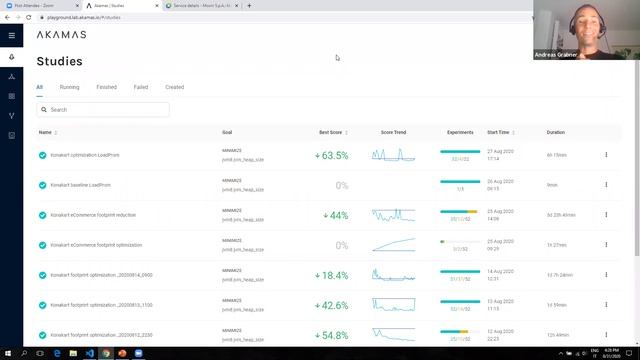The width and height of the screenshot is (640, 360).
Task: Open study Konakart optimization LoadProm
Action: tap(85, 155)
